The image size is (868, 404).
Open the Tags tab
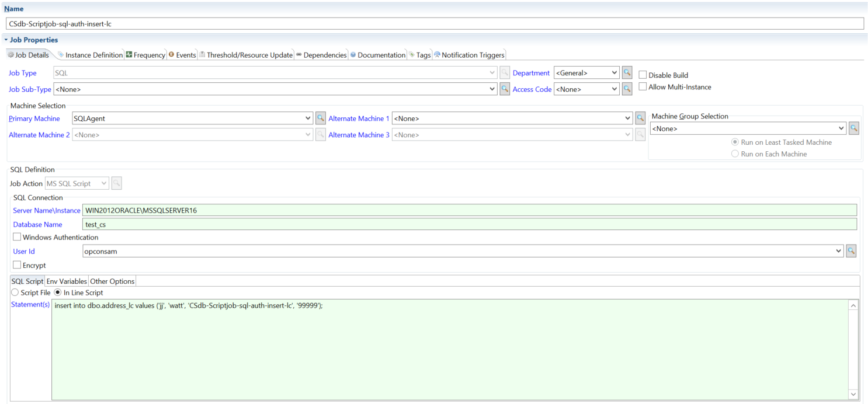420,55
